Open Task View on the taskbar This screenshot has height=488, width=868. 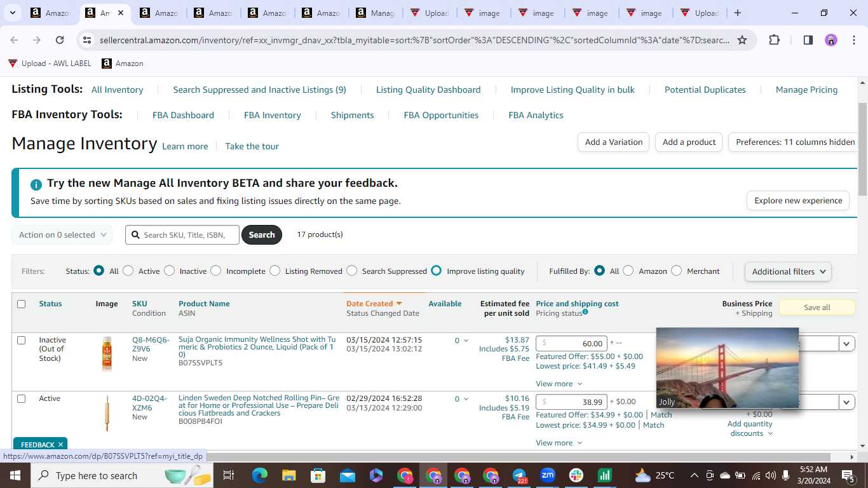pyautogui.click(x=229, y=475)
